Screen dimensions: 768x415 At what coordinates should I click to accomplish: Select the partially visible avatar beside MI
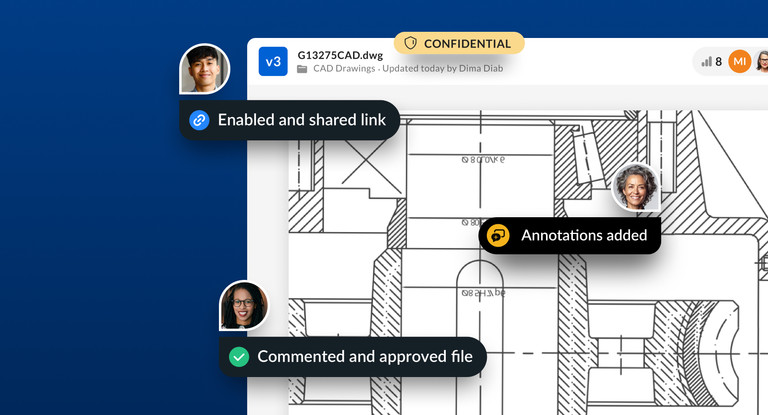tap(761, 62)
